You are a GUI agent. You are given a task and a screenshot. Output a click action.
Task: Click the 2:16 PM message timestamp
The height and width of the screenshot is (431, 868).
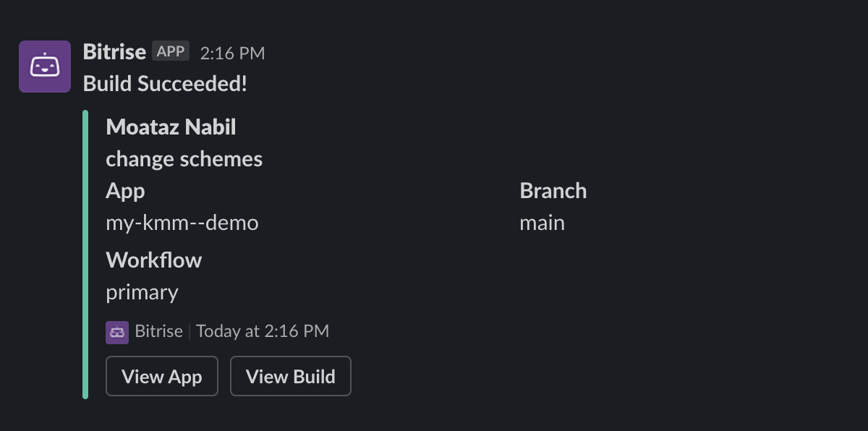pos(232,53)
